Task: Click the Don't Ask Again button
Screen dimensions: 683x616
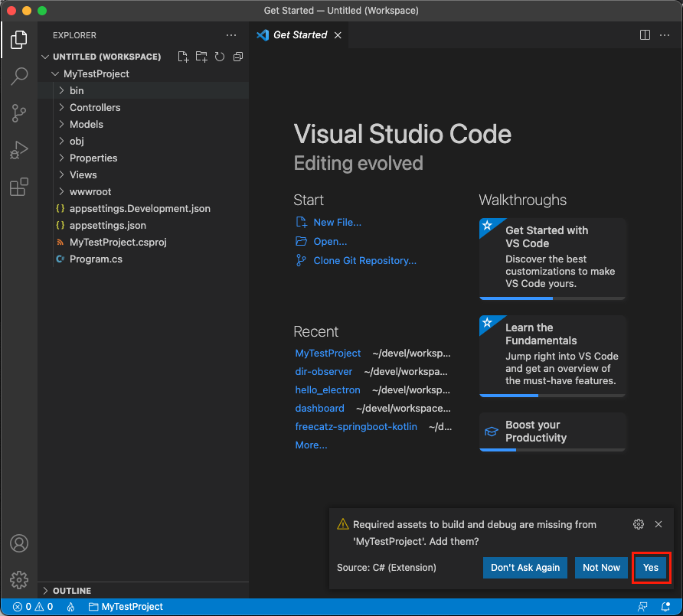Action: coord(525,568)
